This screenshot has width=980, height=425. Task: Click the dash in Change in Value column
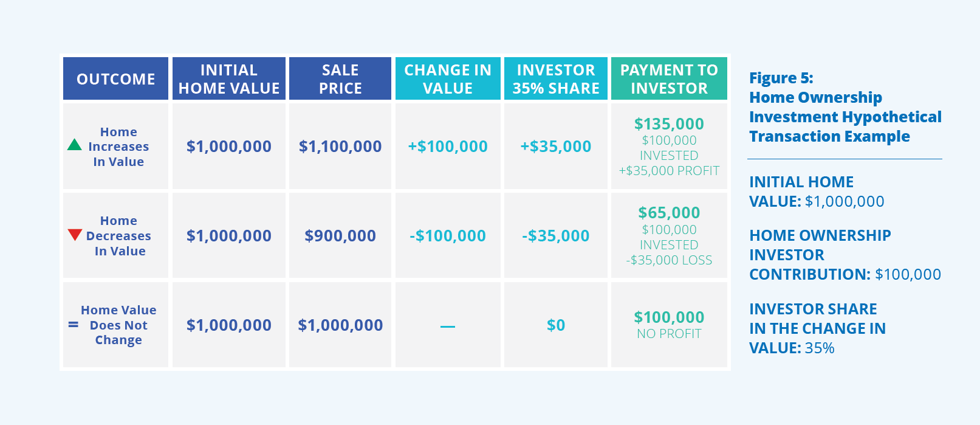(x=448, y=327)
